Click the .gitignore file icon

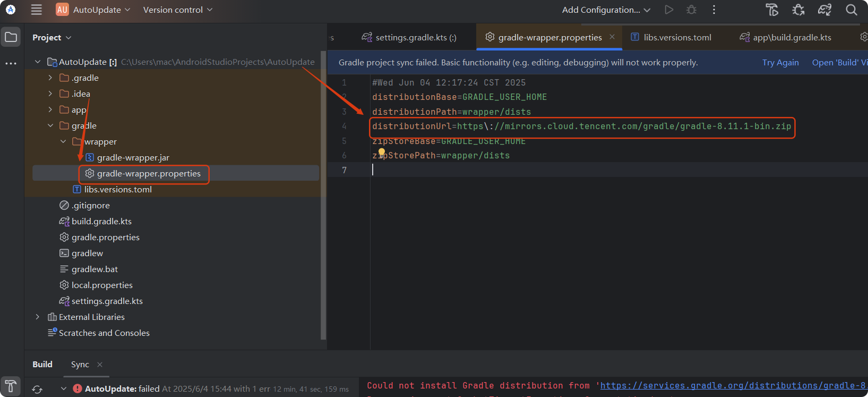point(64,205)
